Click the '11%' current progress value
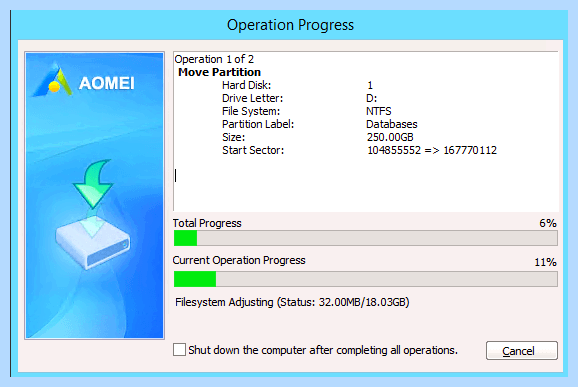Image resolution: width=578 pixels, height=387 pixels. [x=546, y=262]
